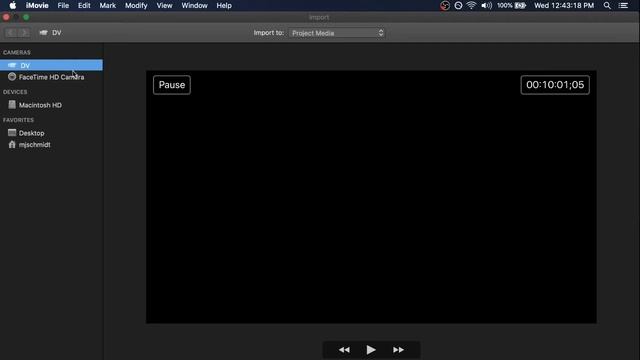Open the Window menu

(x=195, y=6)
